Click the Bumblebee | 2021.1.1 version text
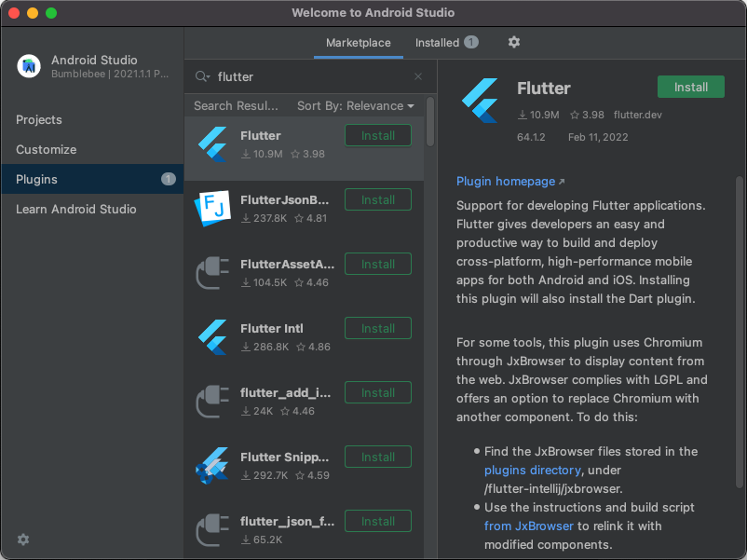747x560 pixels. tap(110, 74)
